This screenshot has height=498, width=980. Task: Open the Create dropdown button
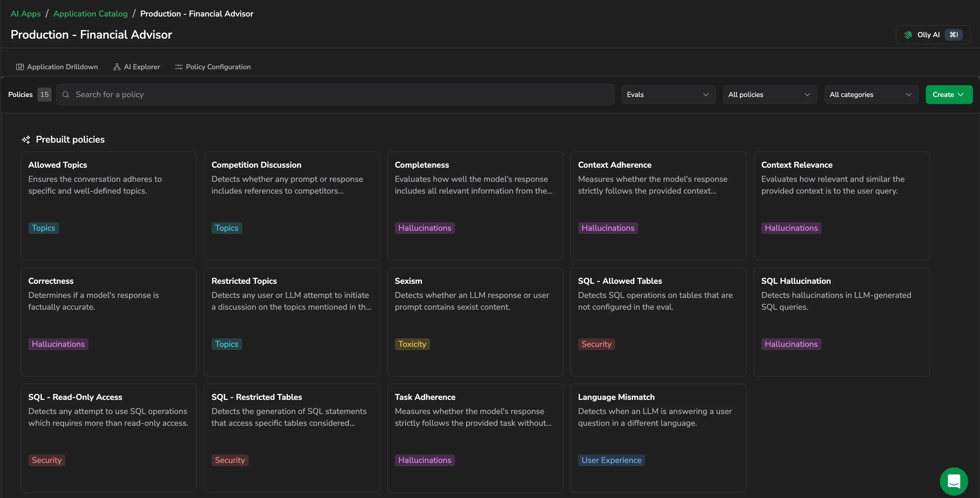[949, 95]
